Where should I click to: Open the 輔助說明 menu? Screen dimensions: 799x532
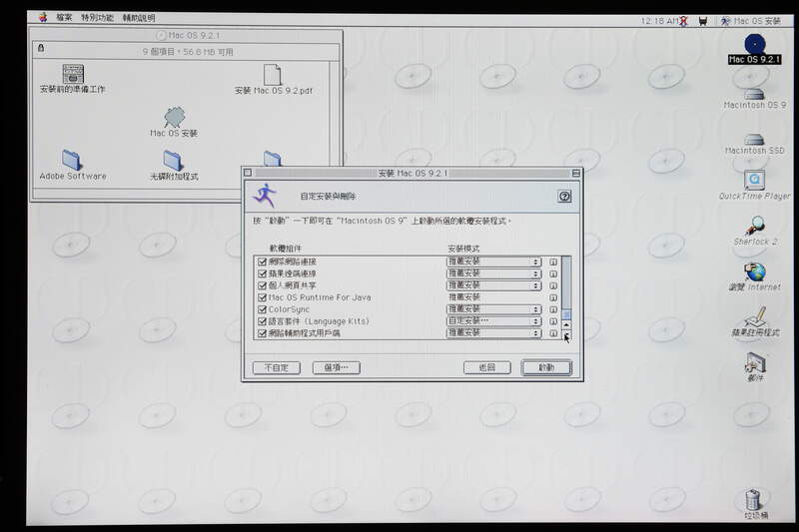pyautogui.click(x=139, y=18)
